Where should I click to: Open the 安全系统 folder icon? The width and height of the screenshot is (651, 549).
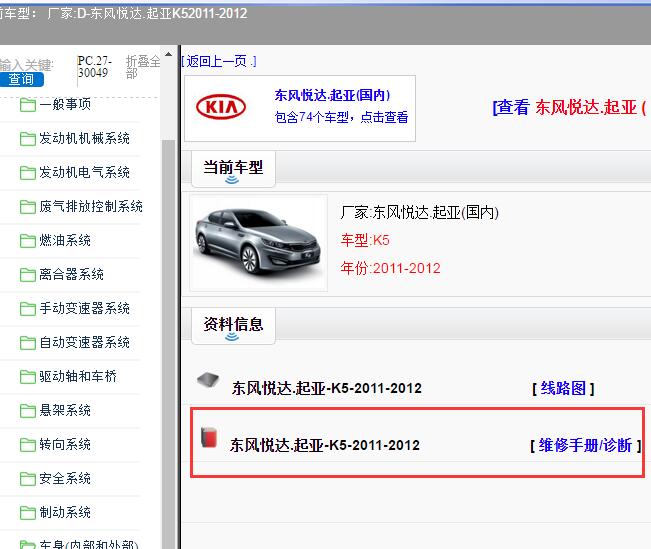coord(27,479)
